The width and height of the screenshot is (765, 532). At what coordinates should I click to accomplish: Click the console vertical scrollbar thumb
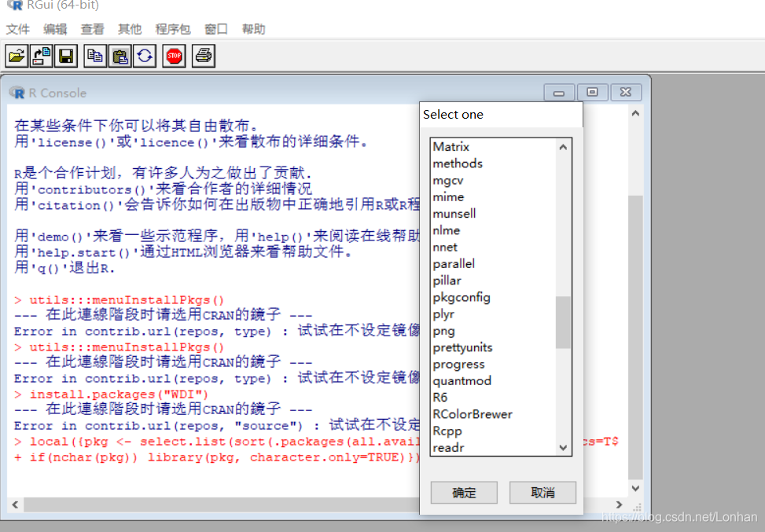pos(635,337)
